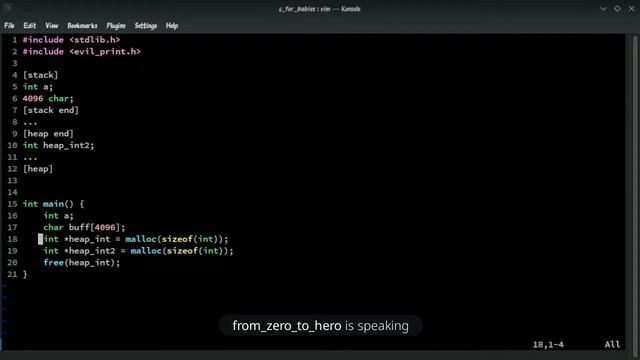Open the Plugins menu
Screen dimensions: 640x360
point(116,25)
